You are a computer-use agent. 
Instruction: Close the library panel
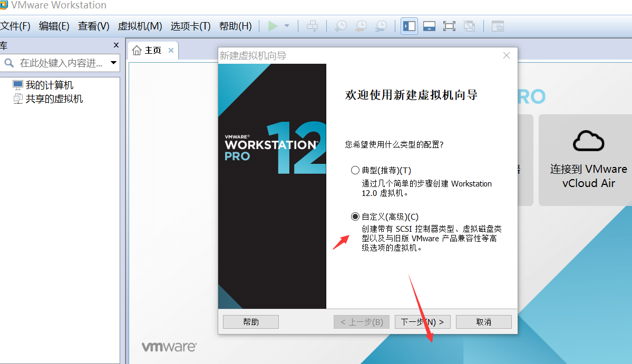[116, 45]
